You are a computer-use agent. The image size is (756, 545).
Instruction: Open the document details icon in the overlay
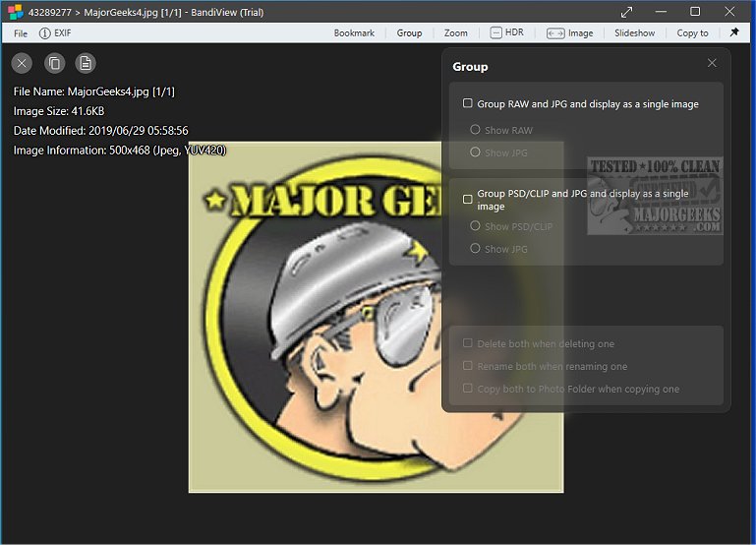click(86, 63)
